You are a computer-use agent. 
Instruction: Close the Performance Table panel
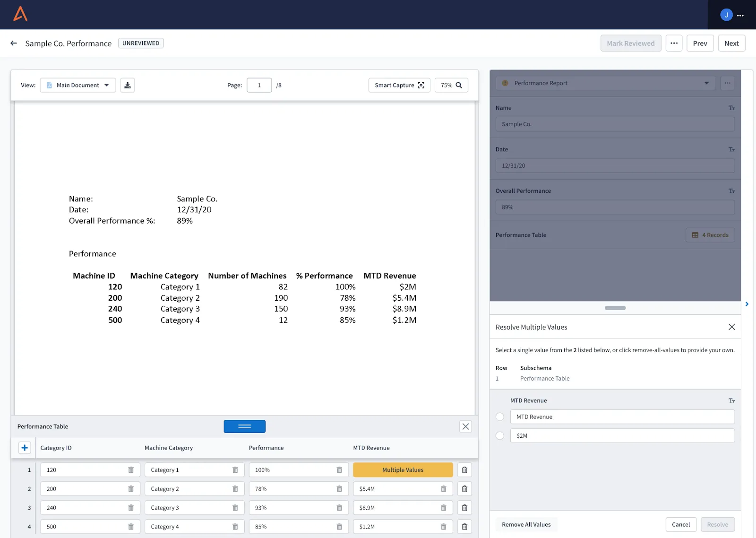(465, 426)
